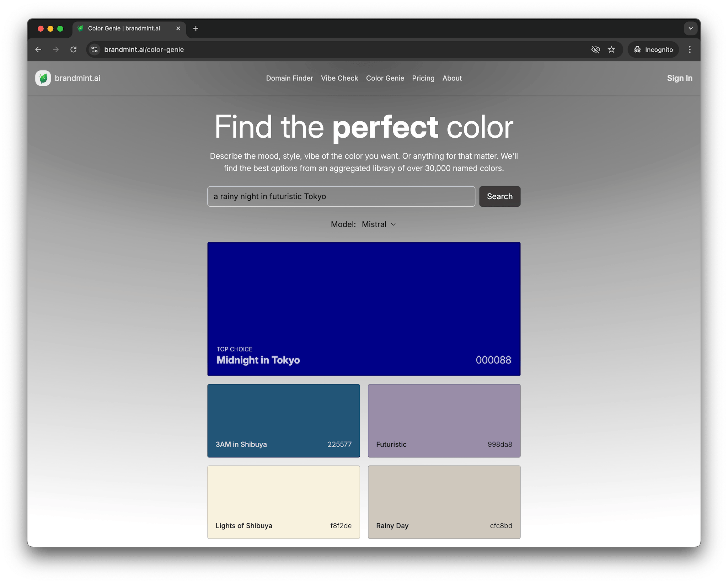Close the Color Genie tab
Image resolution: width=728 pixels, height=583 pixels.
178,28
